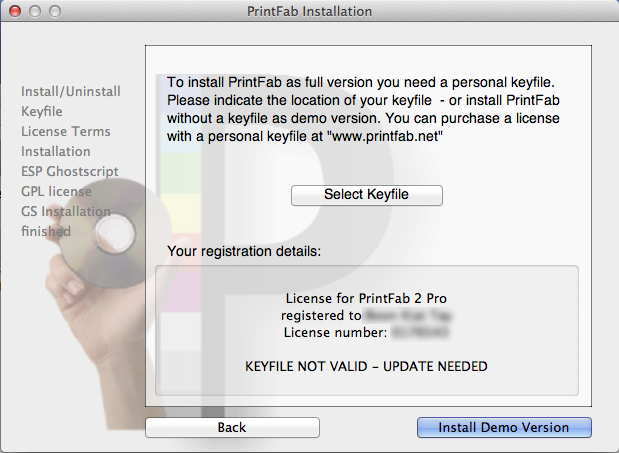This screenshot has height=453, width=619.
Task: Click the Keyfile step in sidebar
Action: click(42, 112)
